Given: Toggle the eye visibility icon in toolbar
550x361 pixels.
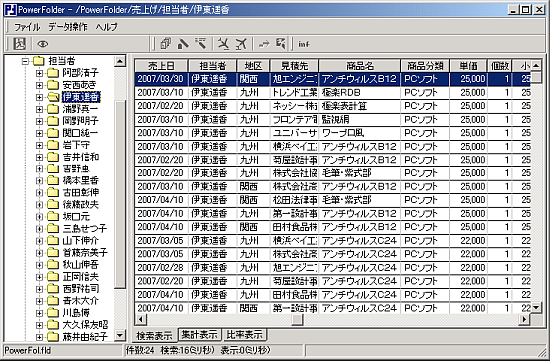Looking at the screenshot, I should (x=43, y=44).
